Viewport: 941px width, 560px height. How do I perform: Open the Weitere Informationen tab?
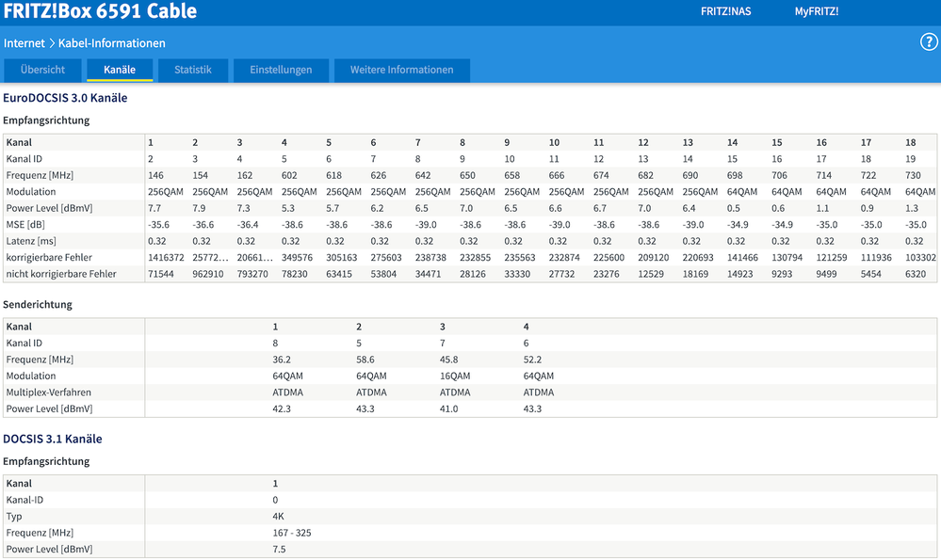coord(401,71)
